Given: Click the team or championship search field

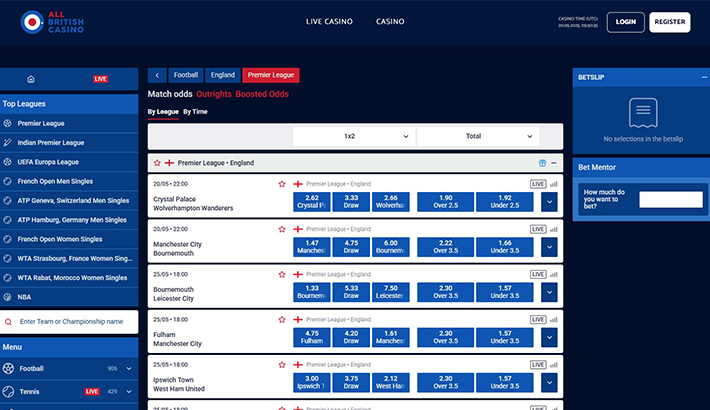Looking at the screenshot, I should (x=69, y=322).
